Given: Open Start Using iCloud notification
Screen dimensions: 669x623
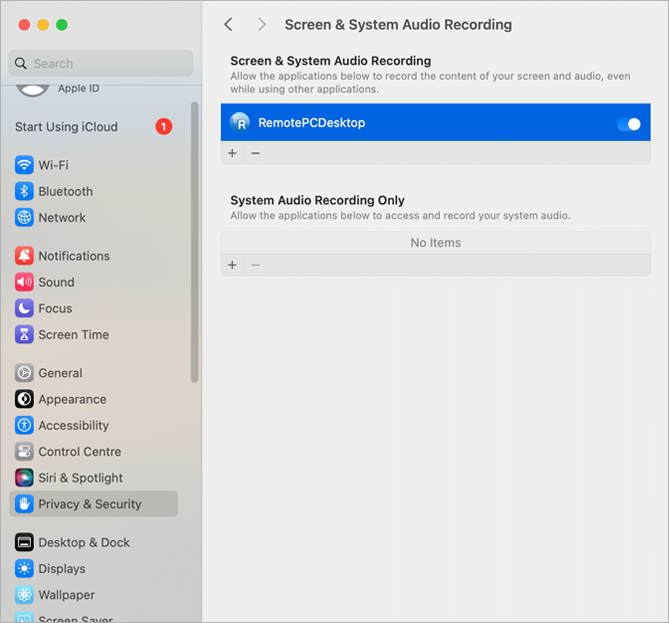Looking at the screenshot, I should tap(66, 127).
